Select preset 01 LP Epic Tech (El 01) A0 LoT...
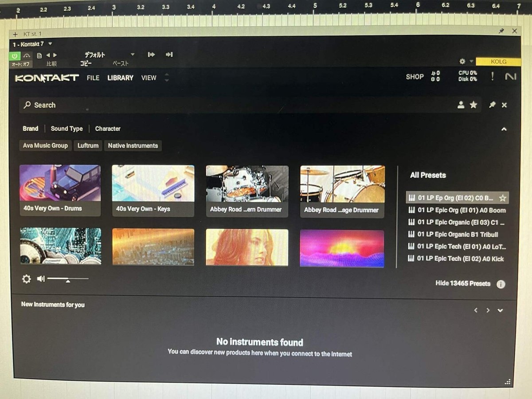The image size is (532, 399). [x=457, y=246]
